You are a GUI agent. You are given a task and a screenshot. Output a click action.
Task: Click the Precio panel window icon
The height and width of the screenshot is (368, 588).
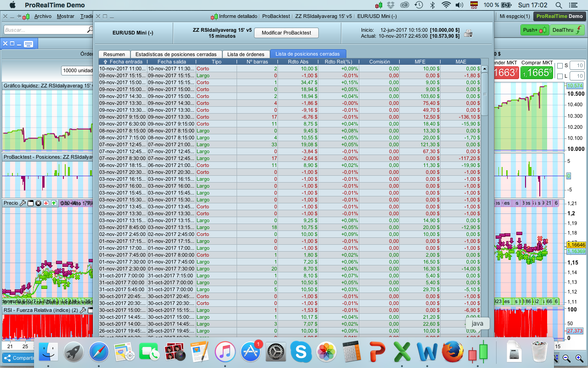click(31, 203)
